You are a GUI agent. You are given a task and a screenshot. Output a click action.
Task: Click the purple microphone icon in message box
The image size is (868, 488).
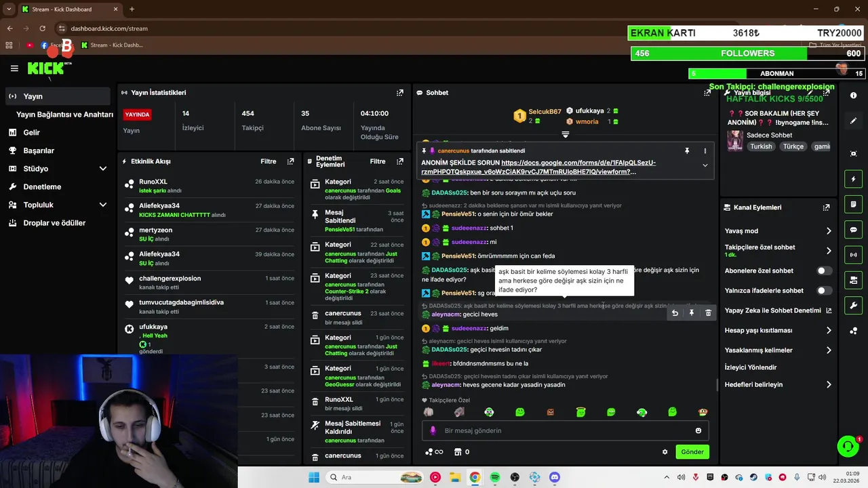click(x=433, y=430)
